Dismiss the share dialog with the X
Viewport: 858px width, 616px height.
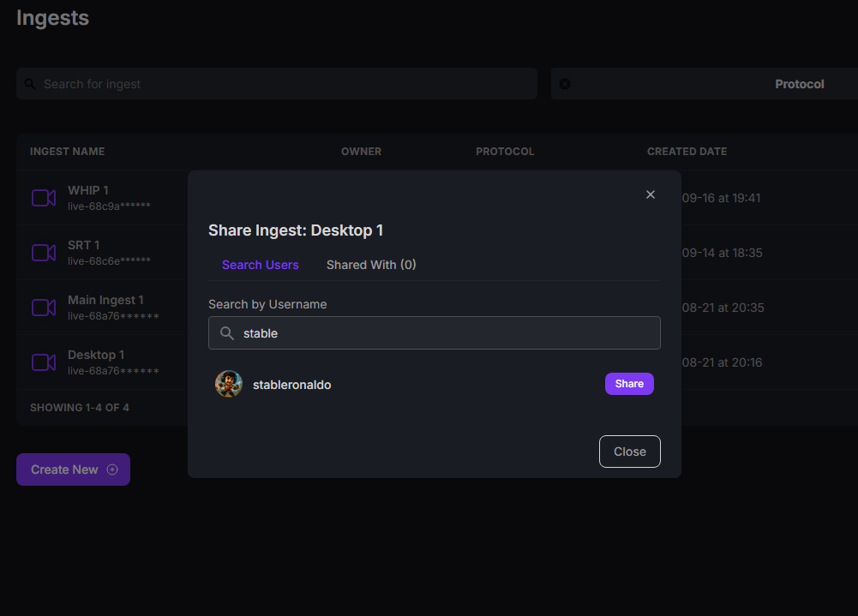pos(651,194)
